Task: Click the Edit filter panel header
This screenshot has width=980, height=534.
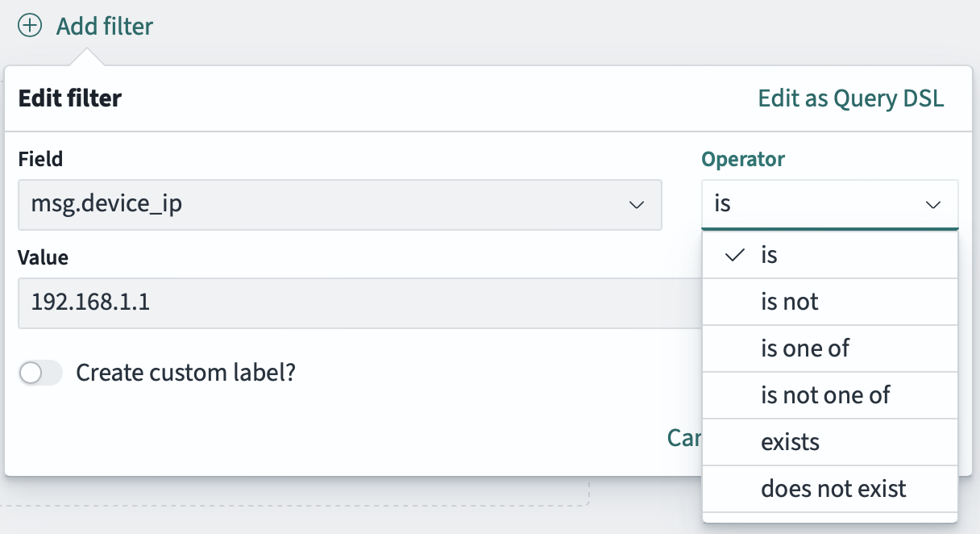Action: [x=69, y=98]
